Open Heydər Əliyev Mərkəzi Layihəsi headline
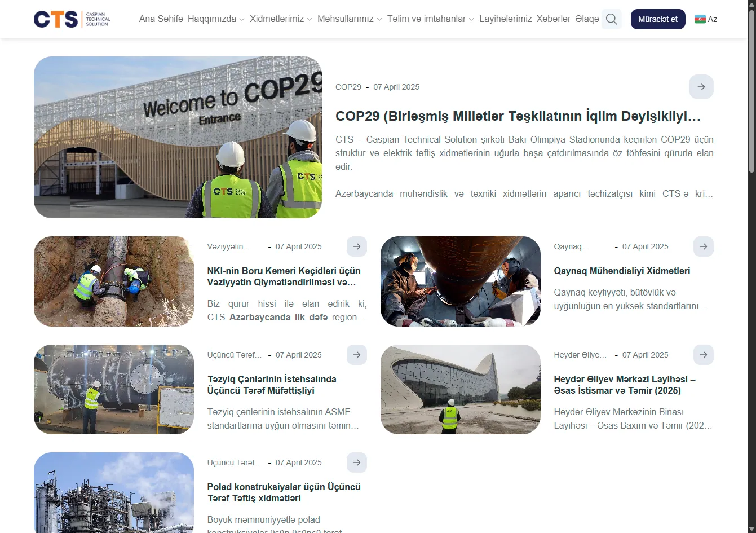This screenshot has width=756, height=533. (625, 385)
